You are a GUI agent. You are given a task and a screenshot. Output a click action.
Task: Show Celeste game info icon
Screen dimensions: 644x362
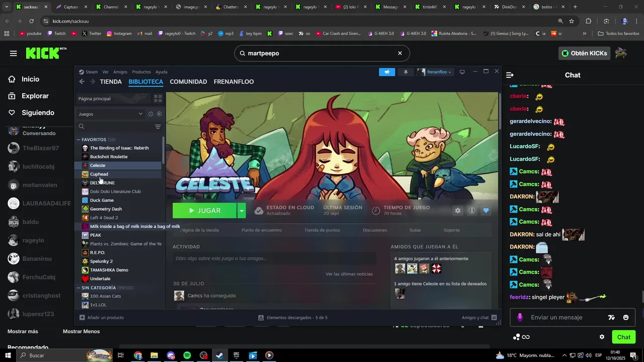coord(472,211)
